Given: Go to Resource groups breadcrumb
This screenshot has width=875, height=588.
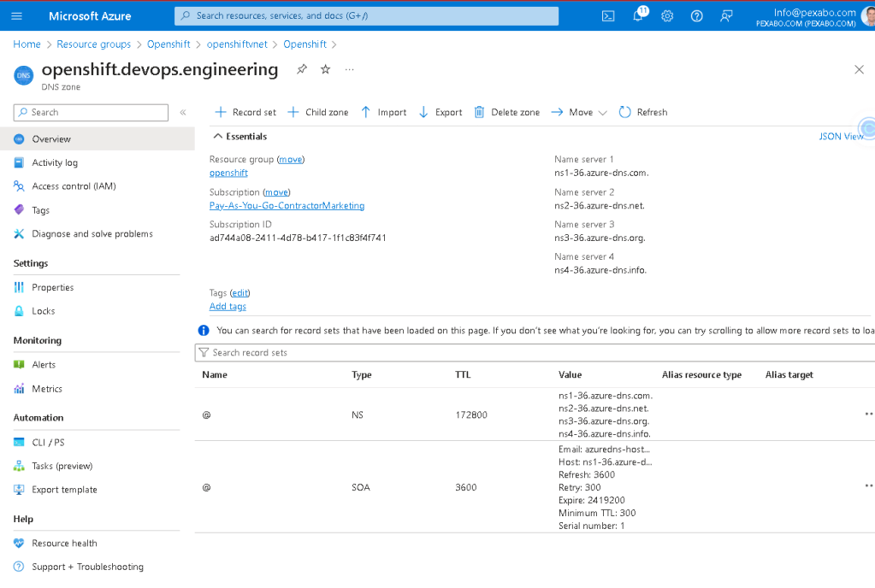Looking at the screenshot, I should pos(94,44).
